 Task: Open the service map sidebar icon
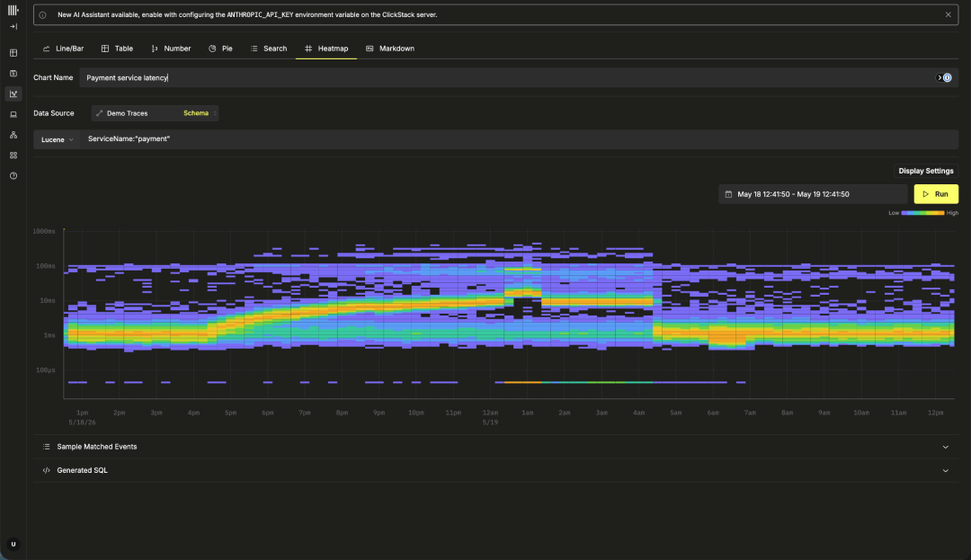[13, 135]
